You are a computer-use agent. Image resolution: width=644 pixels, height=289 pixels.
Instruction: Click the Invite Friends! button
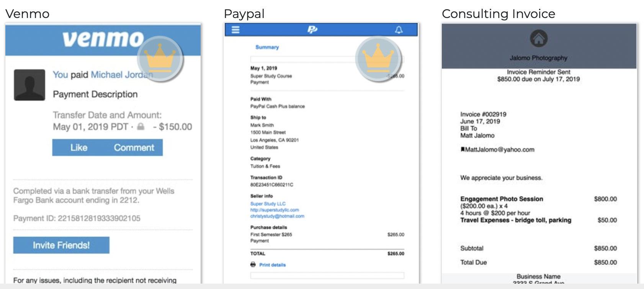click(61, 245)
